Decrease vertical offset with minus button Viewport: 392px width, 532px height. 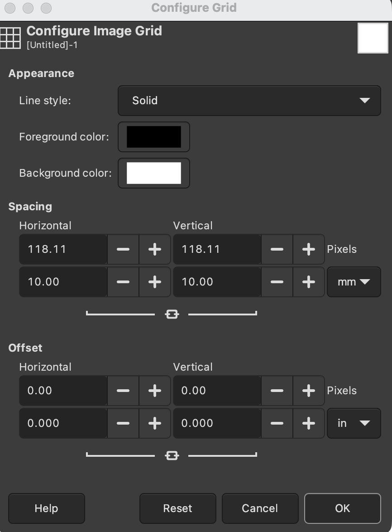[277, 391]
